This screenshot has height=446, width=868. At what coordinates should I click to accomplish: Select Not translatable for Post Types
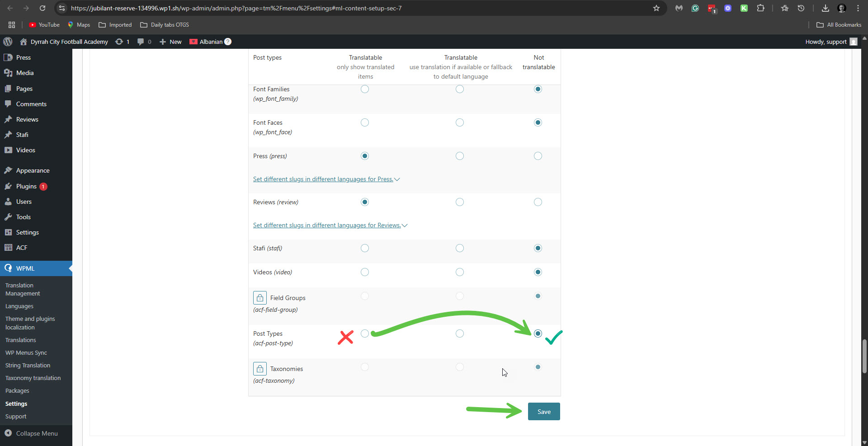(x=538, y=333)
